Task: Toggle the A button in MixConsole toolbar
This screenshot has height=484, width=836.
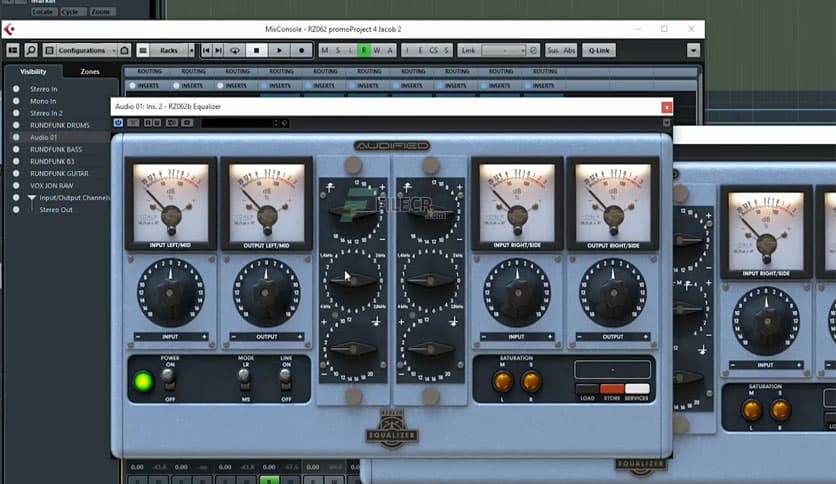Action: pyautogui.click(x=390, y=50)
